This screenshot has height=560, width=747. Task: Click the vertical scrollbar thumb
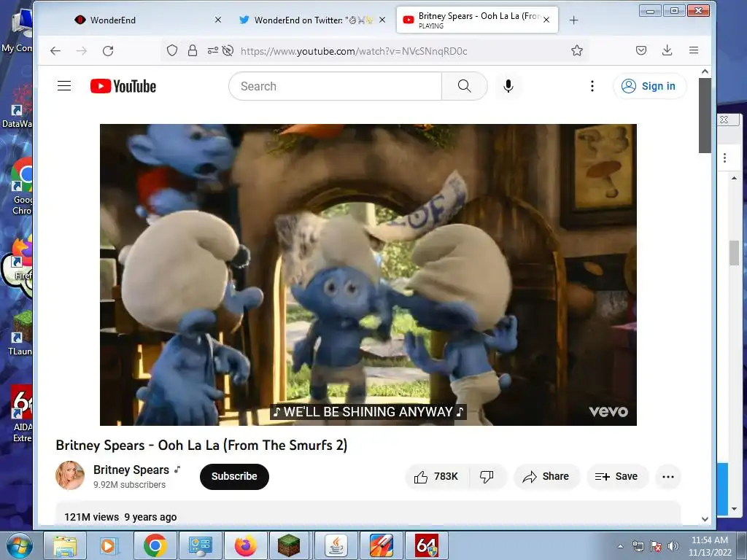[705, 116]
